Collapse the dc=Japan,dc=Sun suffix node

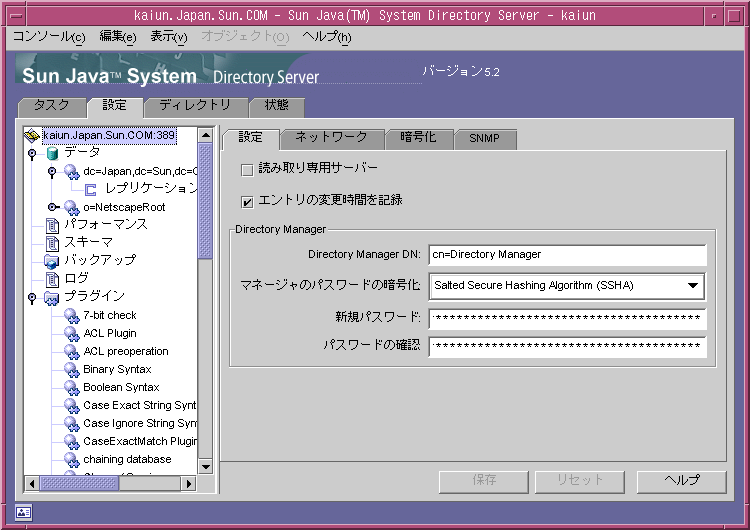[52, 171]
